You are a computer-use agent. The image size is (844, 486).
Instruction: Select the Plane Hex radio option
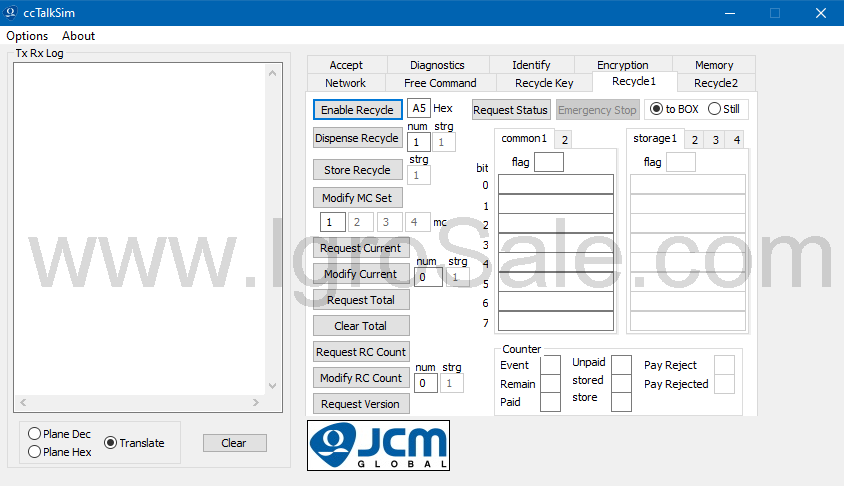click(35, 452)
